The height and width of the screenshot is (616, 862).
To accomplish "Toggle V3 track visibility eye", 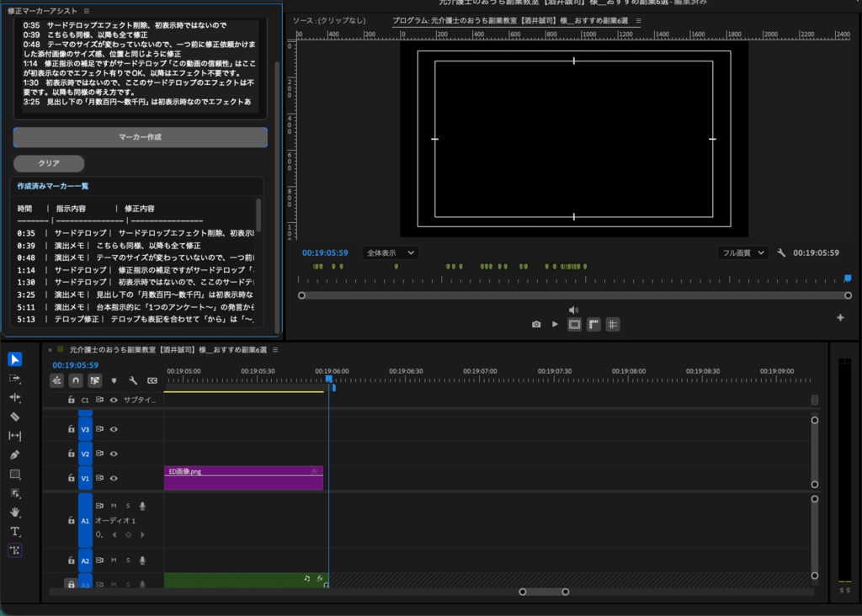I will coord(114,429).
